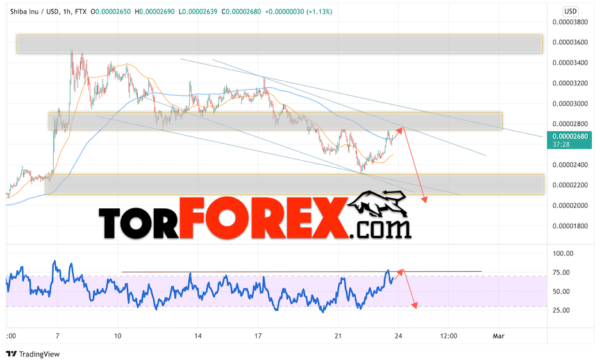Screen dimensions: 600x364
Task: Click the 0.00003200 price axis label
Action: coord(570,83)
